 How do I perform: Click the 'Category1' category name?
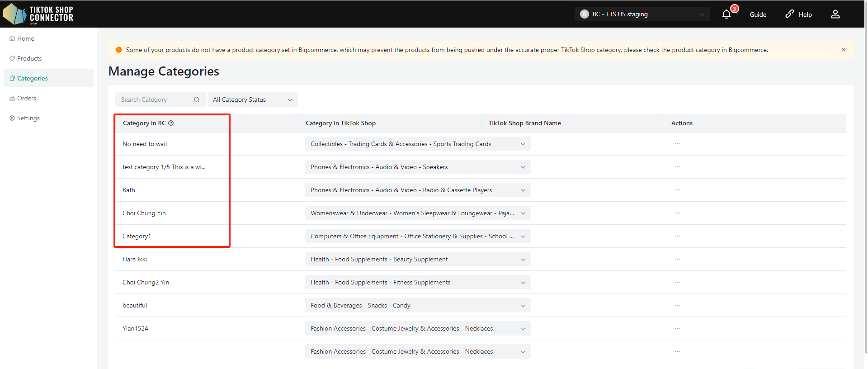point(137,236)
